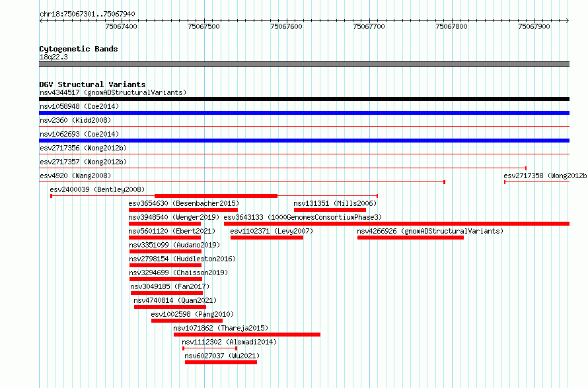Viewport: 588px width, 388px height.
Task: Open the esv1102371 (Levy2007) label
Action: point(272,231)
